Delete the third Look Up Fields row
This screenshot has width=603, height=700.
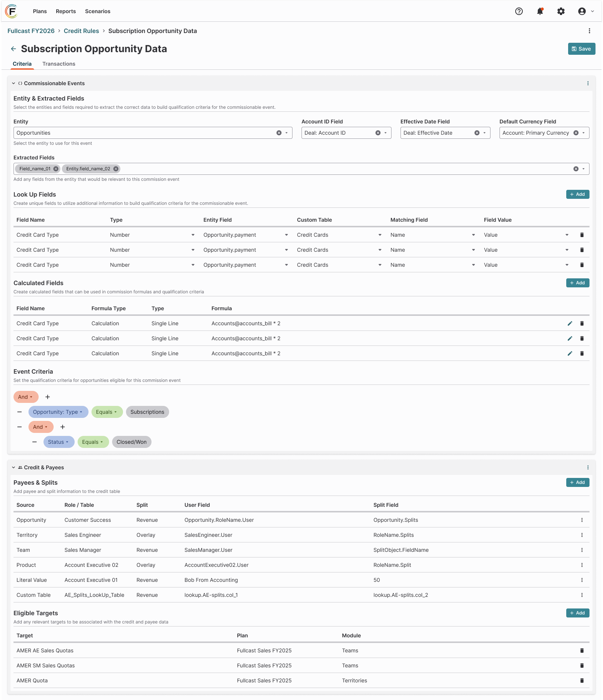582,265
